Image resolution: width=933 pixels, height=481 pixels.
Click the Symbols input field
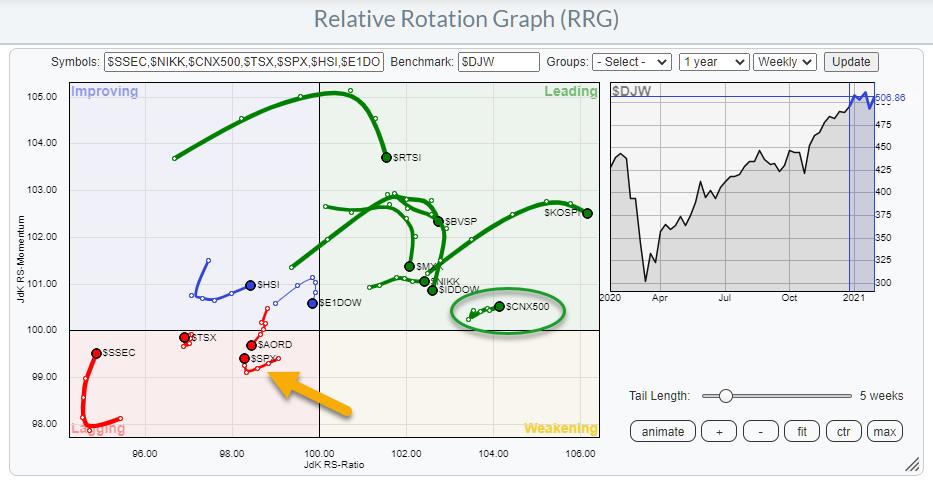[243, 62]
